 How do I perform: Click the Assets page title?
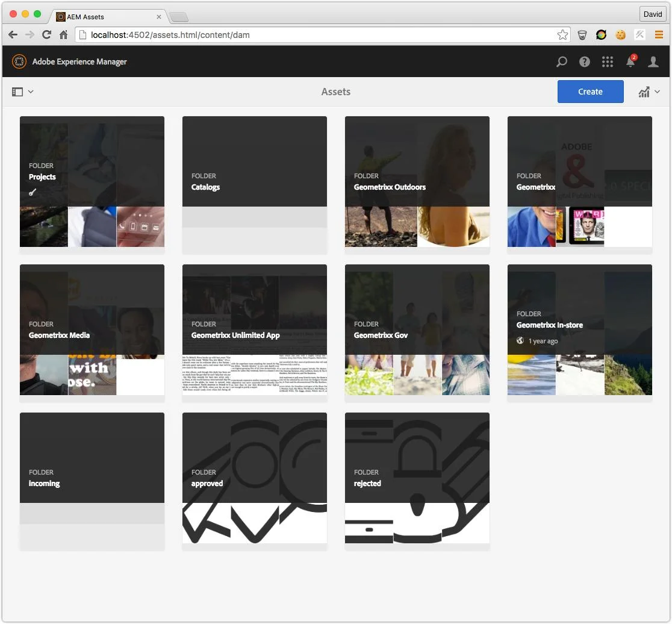pos(336,92)
